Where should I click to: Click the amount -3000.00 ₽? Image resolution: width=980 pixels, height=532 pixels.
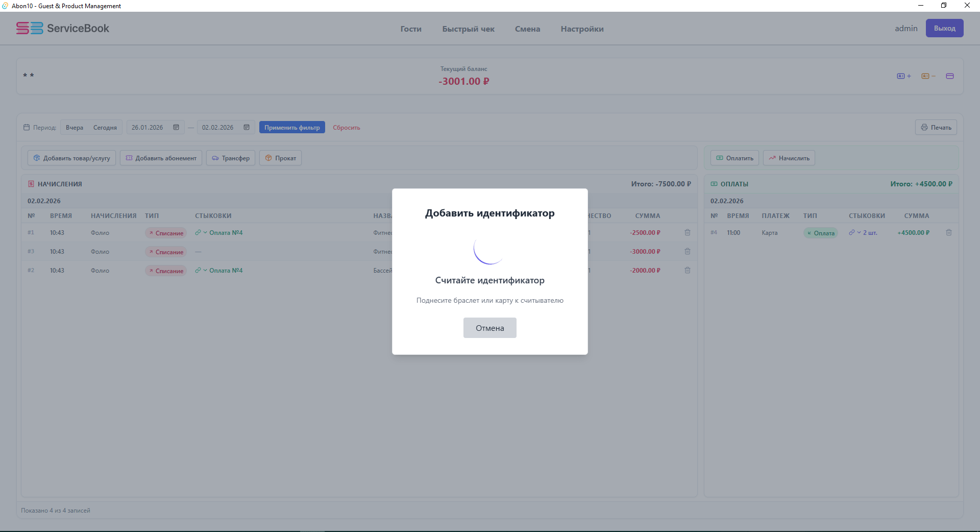coord(645,252)
